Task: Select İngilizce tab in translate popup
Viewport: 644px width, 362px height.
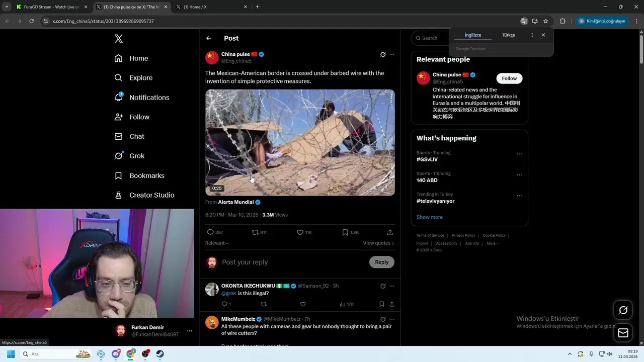Action: [x=473, y=35]
